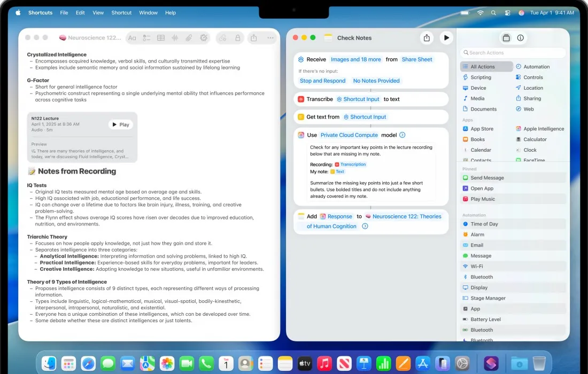Expand Add to note action options chevron
The height and width of the screenshot is (374, 588).
point(365,227)
